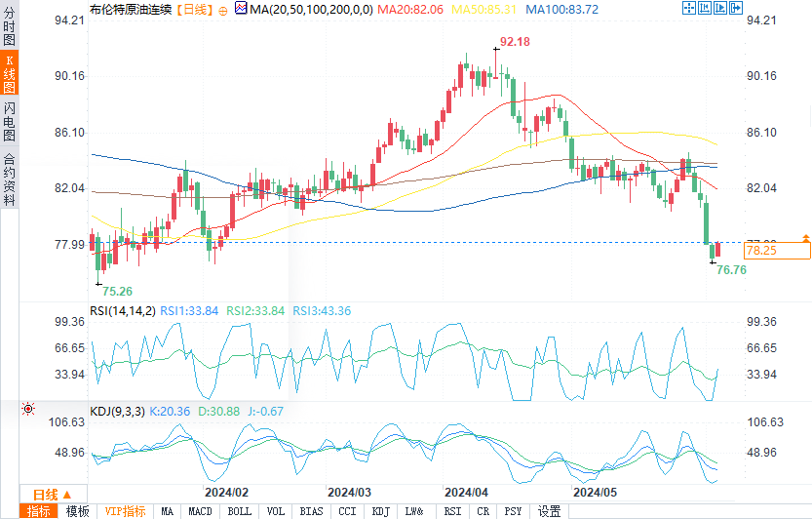Click the 2024/02 date axis label

pyautogui.click(x=226, y=492)
